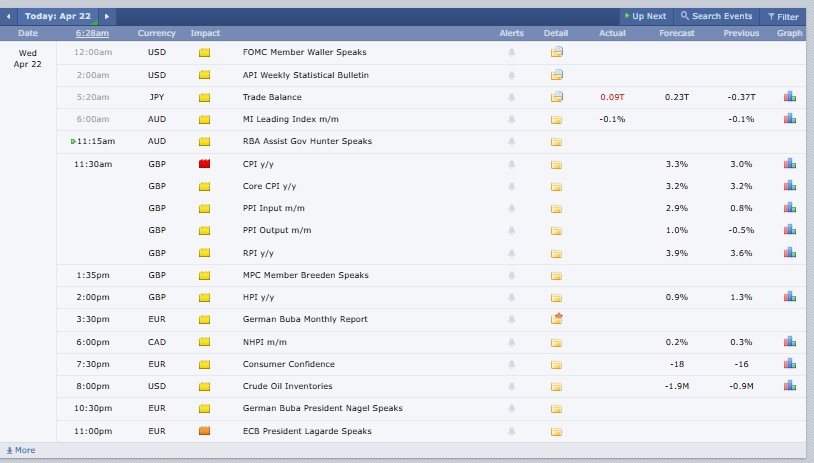Open detail folder for German Buba Monthly Report
This screenshot has width=814, height=463.
coord(556,319)
